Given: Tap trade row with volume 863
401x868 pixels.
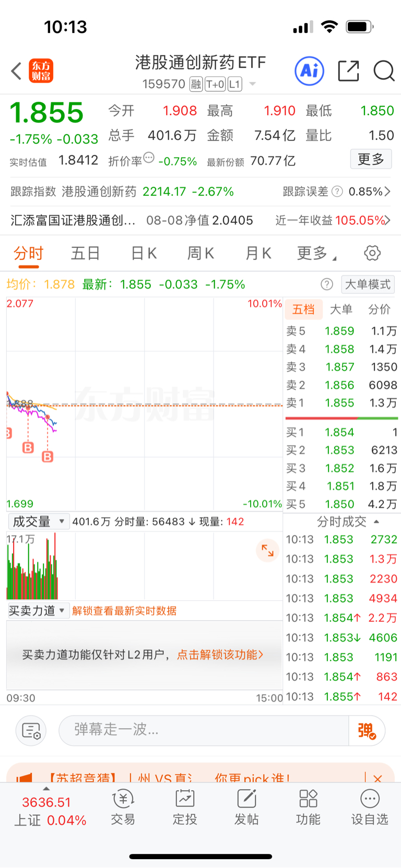Looking at the screenshot, I should tap(341, 676).
